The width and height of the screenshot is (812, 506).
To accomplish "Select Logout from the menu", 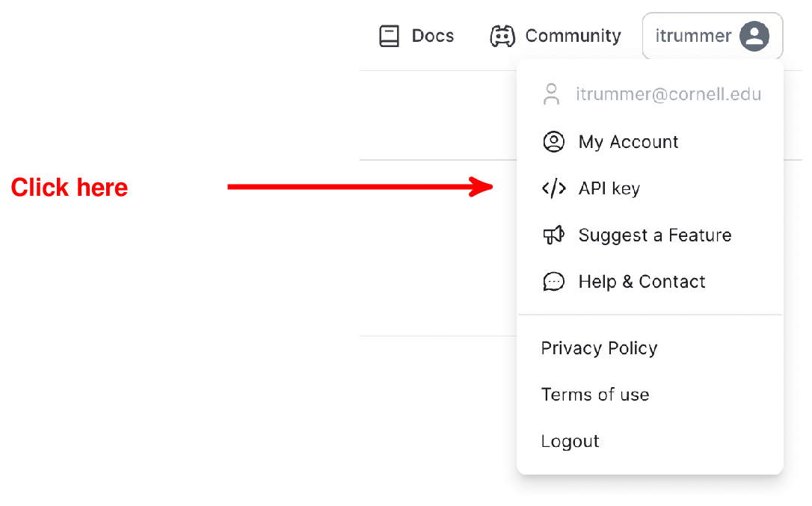I will (570, 441).
